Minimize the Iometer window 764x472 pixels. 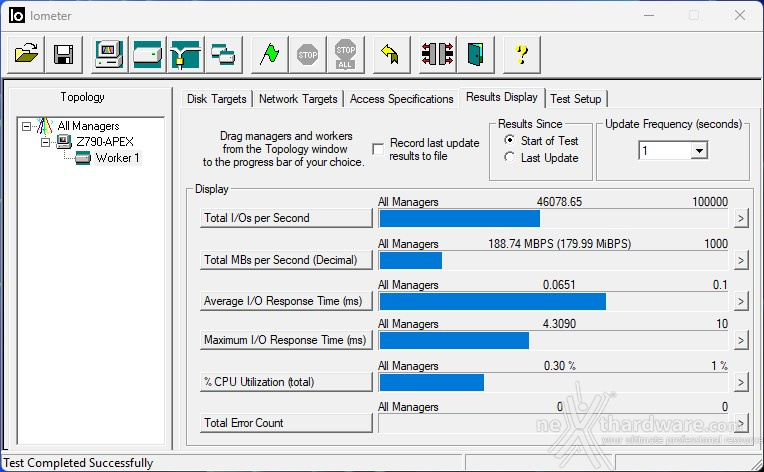click(649, 16)
